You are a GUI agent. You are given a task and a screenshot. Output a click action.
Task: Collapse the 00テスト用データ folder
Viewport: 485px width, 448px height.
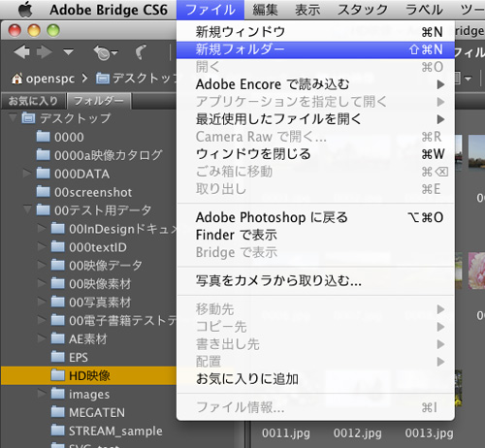(x=27, y=210)
